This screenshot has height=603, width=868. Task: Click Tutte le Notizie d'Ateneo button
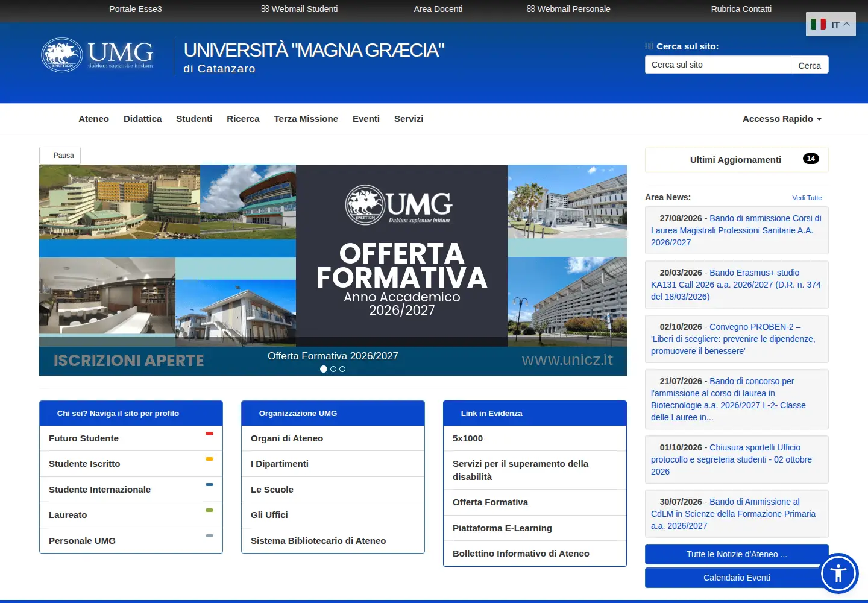click(x=737, y=554)
